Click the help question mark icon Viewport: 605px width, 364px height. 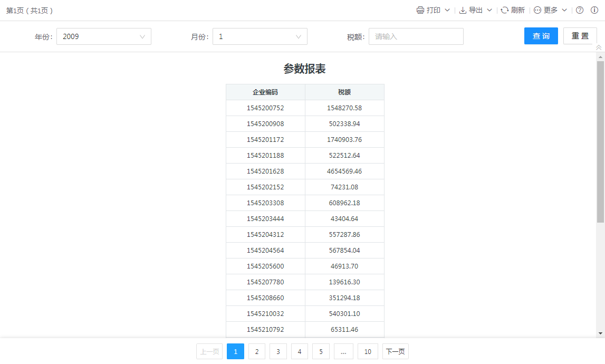[580, 10]
